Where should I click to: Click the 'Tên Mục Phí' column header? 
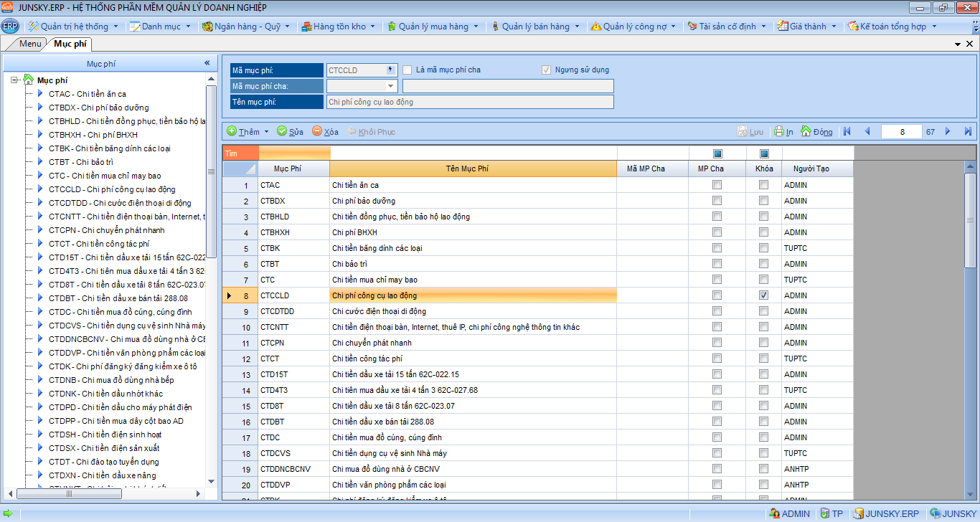[472, 169]
